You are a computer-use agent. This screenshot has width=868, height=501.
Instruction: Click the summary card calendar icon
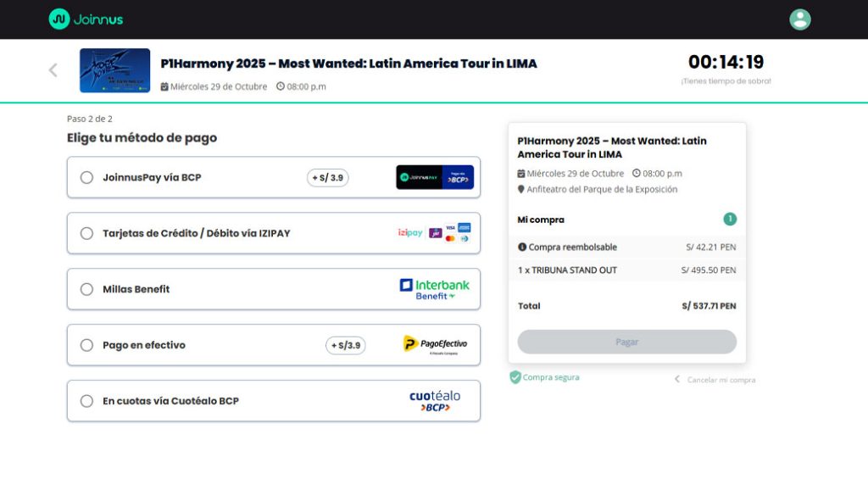521,173
